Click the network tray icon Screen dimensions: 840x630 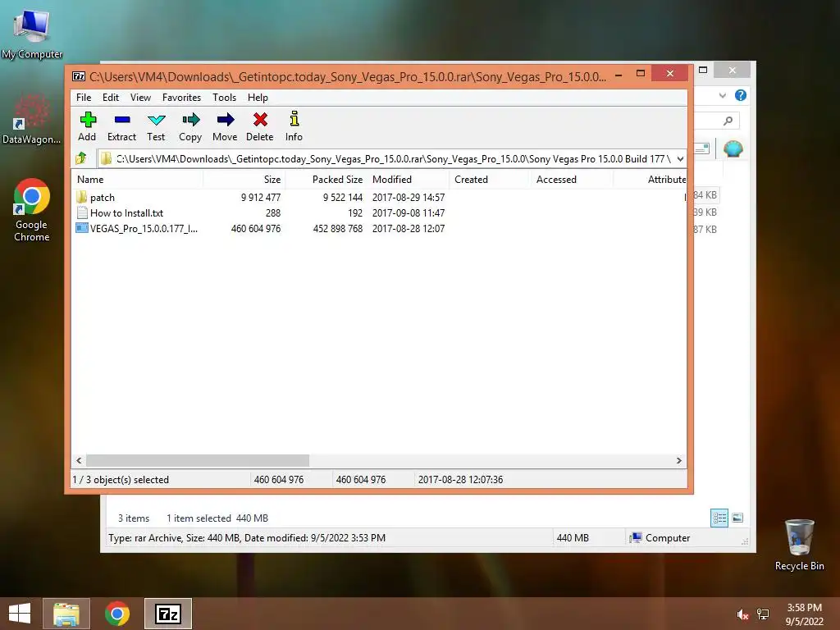tap(763, 614)
